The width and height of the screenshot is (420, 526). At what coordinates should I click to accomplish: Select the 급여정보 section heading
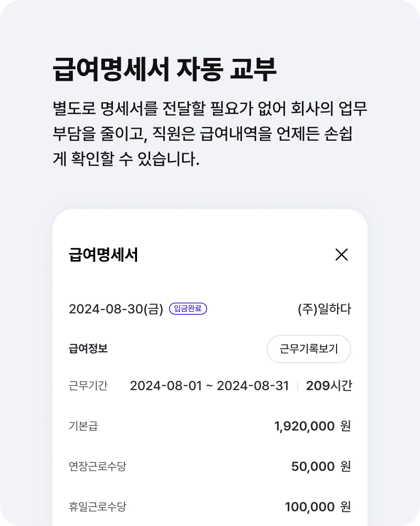coord(88,349)
